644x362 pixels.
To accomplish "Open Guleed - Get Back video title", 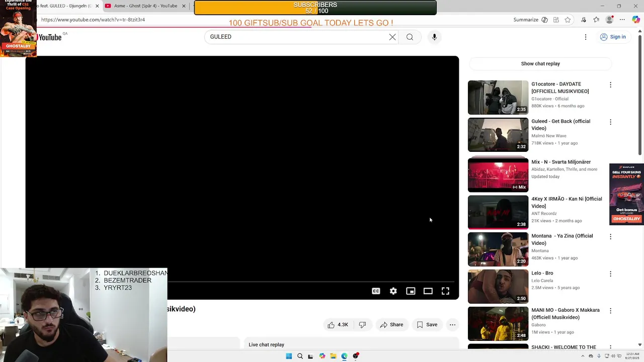I will pos(560,125).
